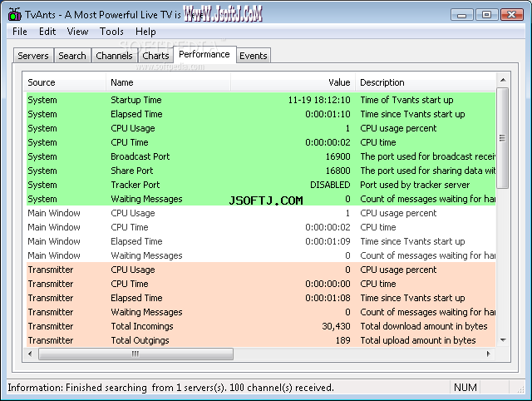The width and height of the screenshot is (532, 401).
Task: Switch to the Servers tab
Action: click(33, 56)
